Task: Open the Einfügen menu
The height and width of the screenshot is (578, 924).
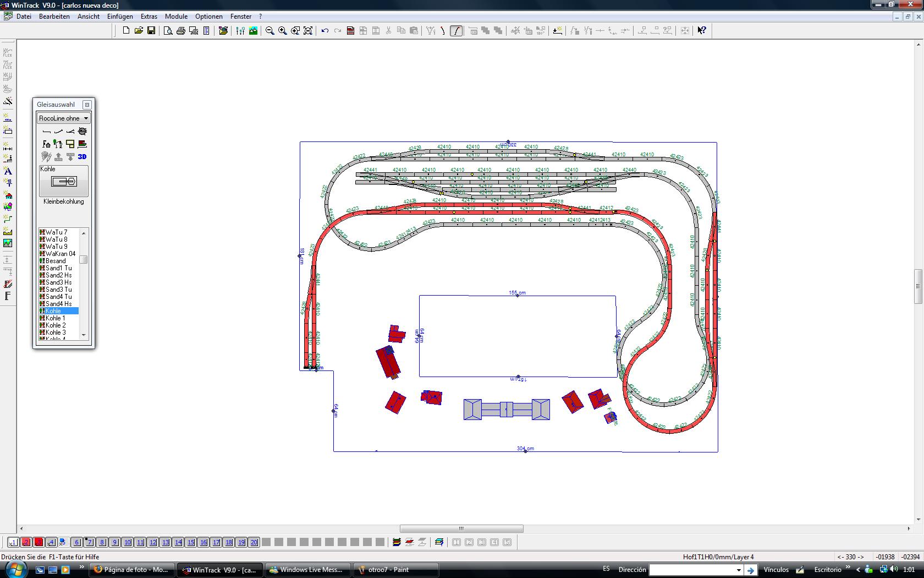Action: [120, 17]
